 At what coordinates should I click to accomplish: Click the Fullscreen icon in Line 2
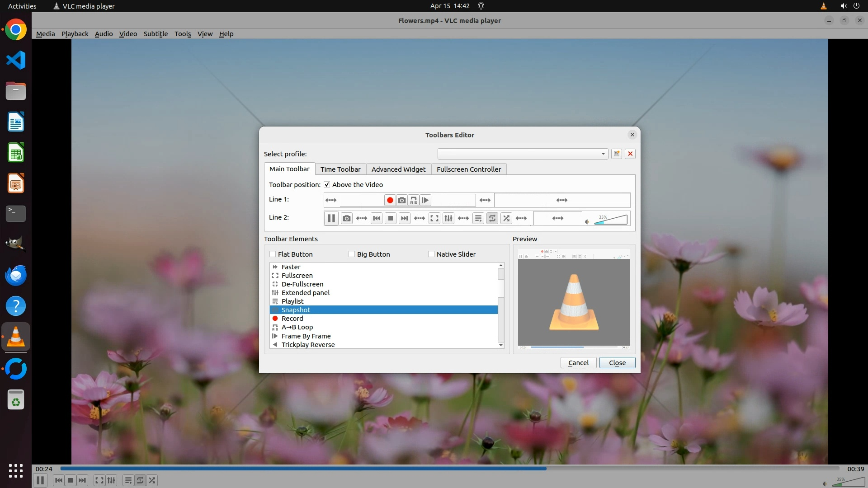tap(434, 219)
